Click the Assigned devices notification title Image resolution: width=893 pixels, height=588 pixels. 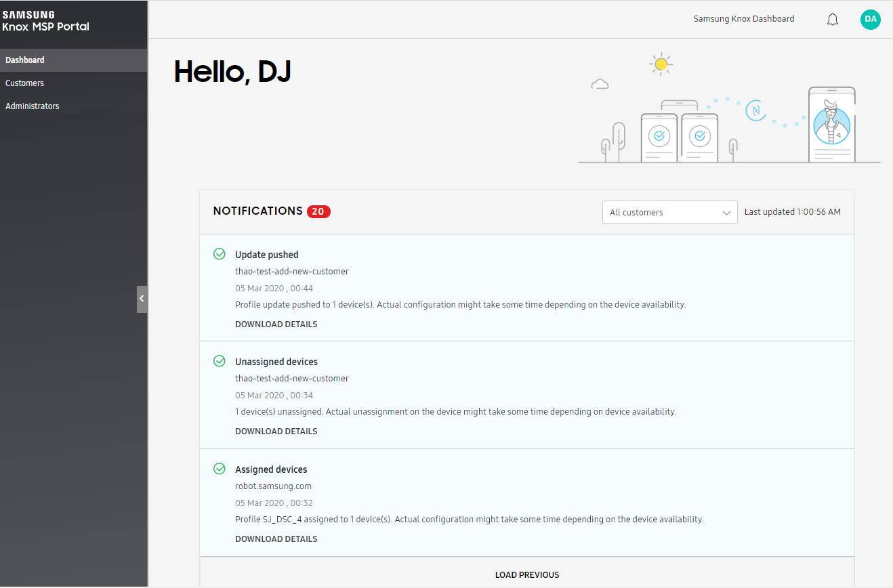pos(271,469)
